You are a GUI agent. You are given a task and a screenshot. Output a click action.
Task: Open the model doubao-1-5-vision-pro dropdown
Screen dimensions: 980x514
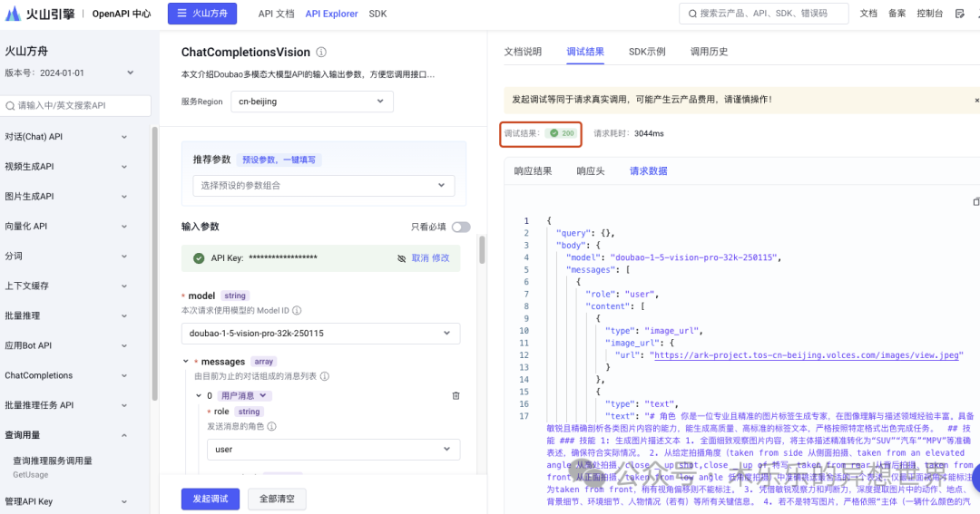click(320, 334)
